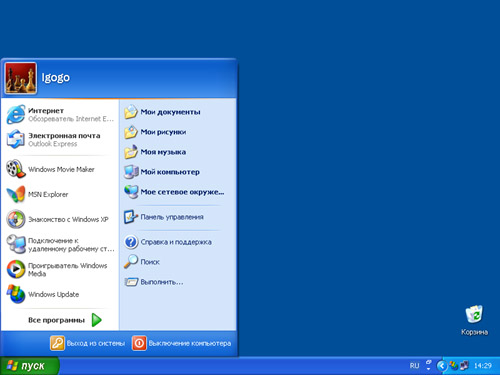Click the Windows flag tray icon

454,366
